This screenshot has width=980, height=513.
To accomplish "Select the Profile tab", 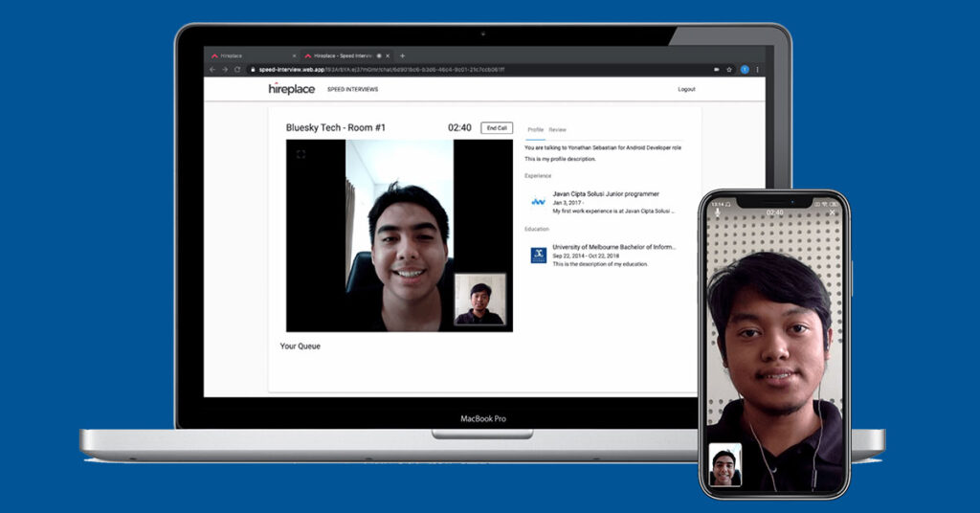I will pos(535,129).
